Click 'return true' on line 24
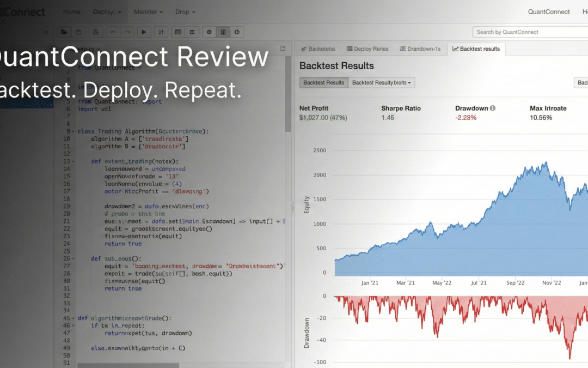 123,244
